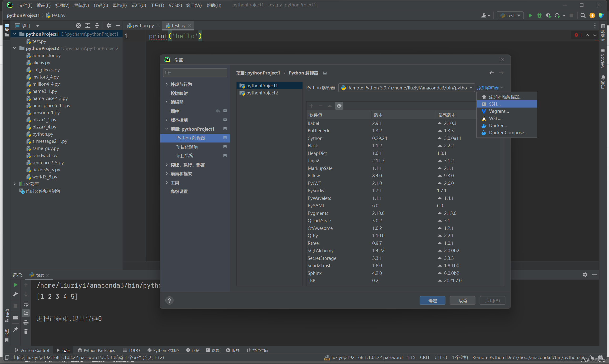
Task: Toggle scroll to end in Run panel
Action: pos(26,313)
